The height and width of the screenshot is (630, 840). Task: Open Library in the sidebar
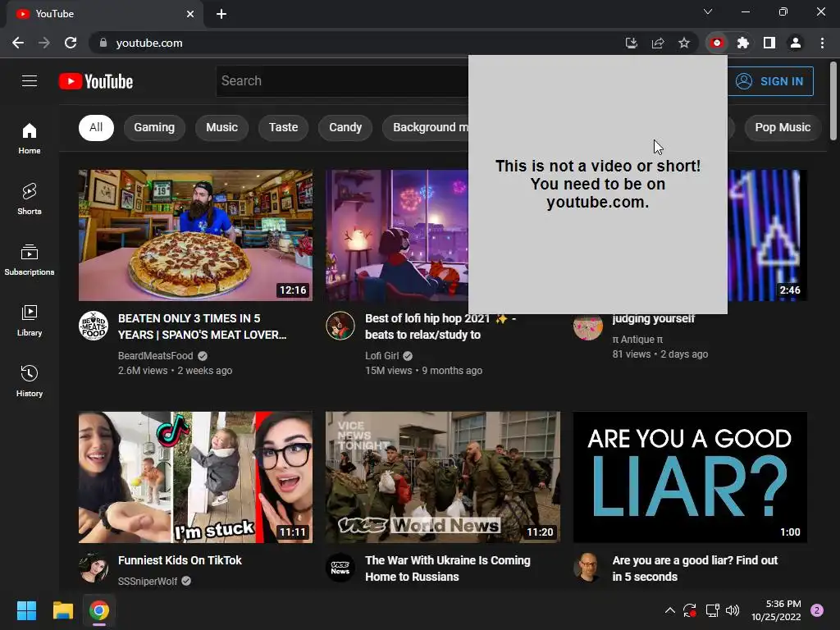tap(30, 321)
